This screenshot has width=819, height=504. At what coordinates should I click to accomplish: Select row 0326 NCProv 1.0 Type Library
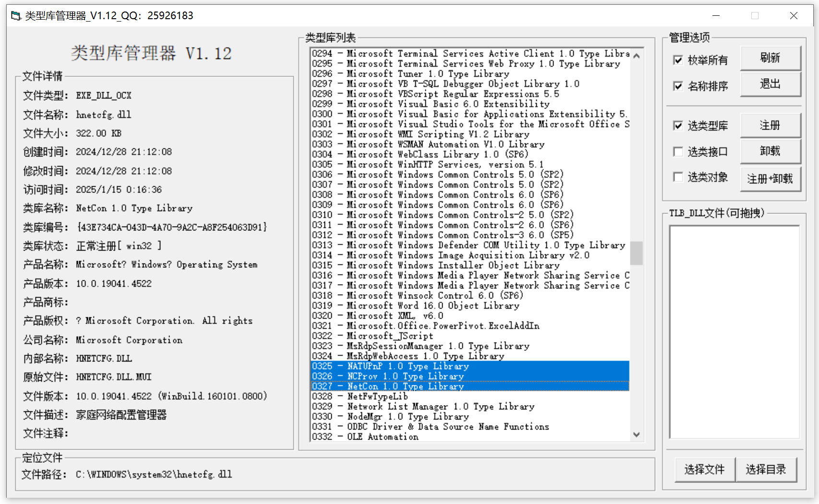(x=470, y=376)
